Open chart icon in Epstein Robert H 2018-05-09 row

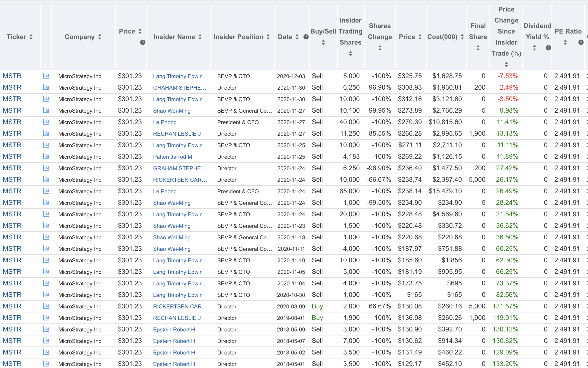(46, 329)
